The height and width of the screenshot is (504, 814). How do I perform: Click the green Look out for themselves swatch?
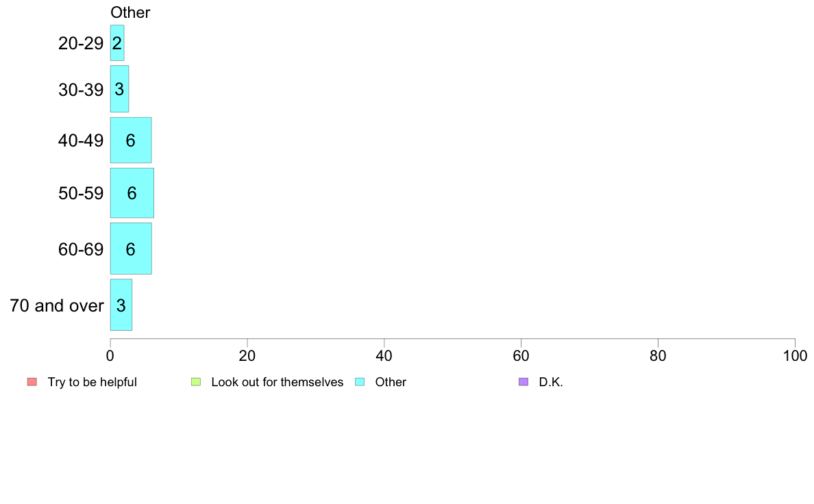coord(196,382)
